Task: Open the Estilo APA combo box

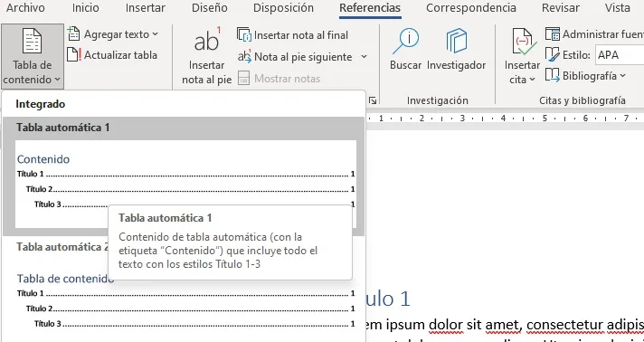Action: (620, 55)
